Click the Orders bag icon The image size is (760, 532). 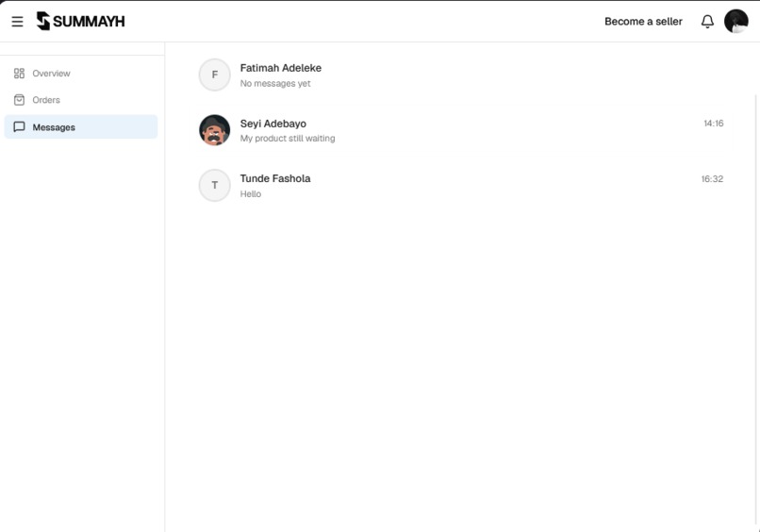coord(19,100)
